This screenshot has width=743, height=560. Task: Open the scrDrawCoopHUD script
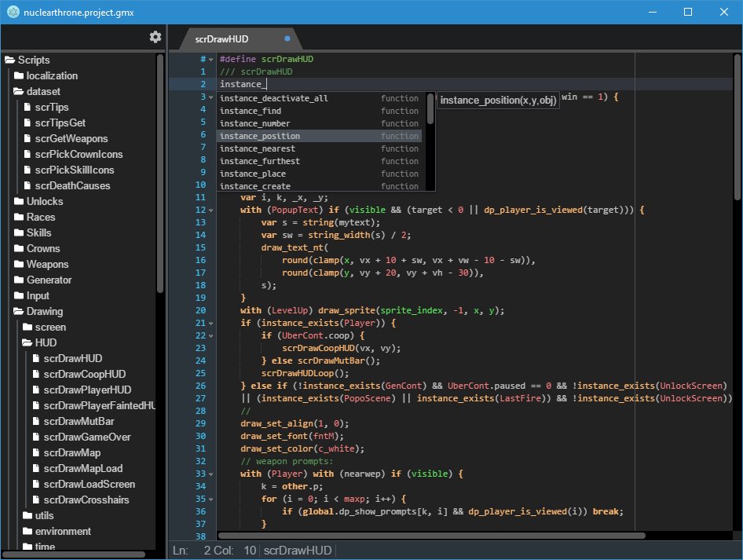pos(79,374)
